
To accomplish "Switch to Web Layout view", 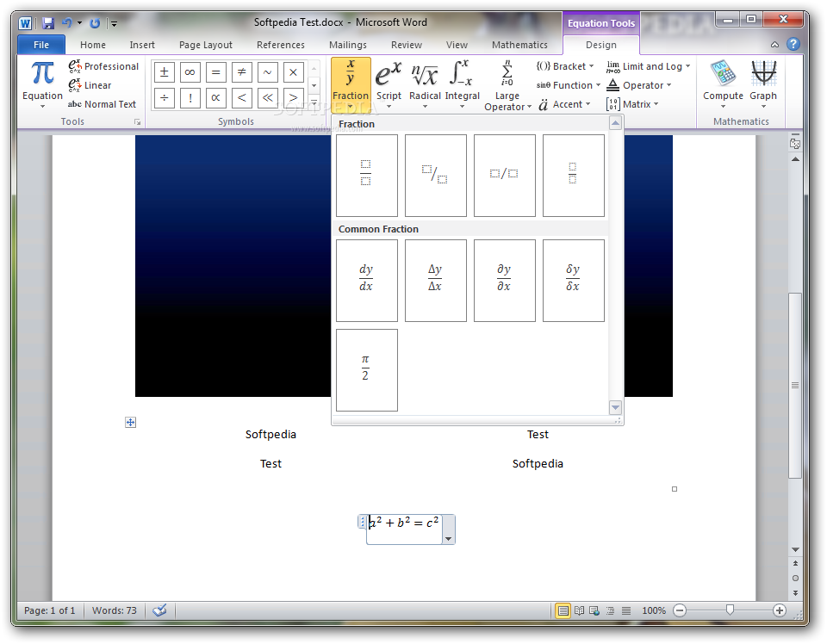I will click(x=594, y=610).
